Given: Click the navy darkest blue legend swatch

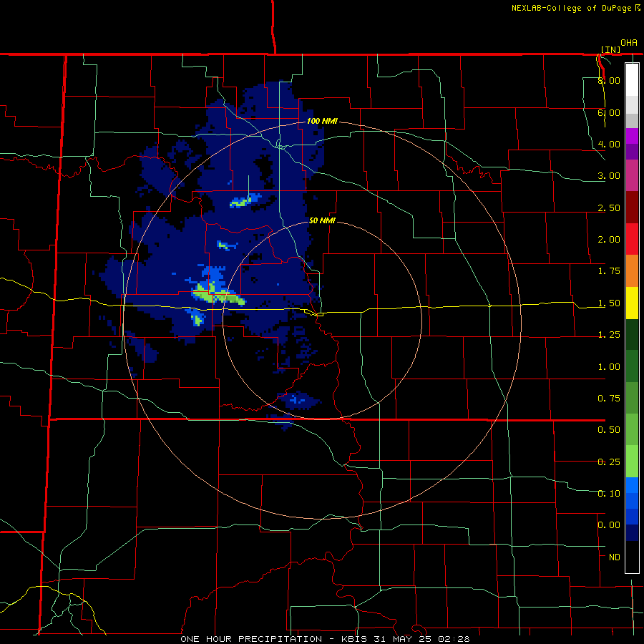Looking at the screenshot, I should (x=632, y=532).
